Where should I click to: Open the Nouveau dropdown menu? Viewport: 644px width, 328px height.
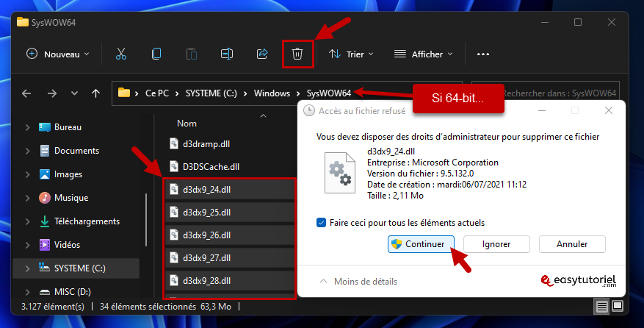(x=58, y=54)
